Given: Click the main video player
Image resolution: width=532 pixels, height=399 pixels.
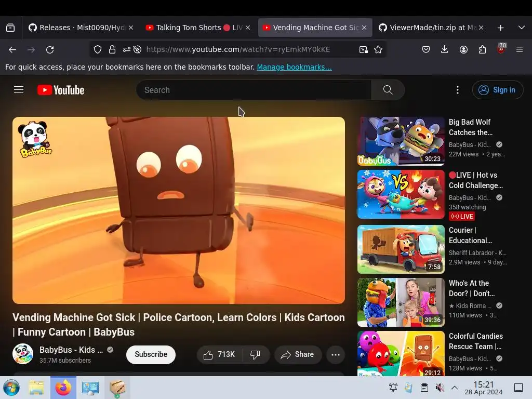Looking at the screenshot, I should pyautogui.click(x=179, y=210).
